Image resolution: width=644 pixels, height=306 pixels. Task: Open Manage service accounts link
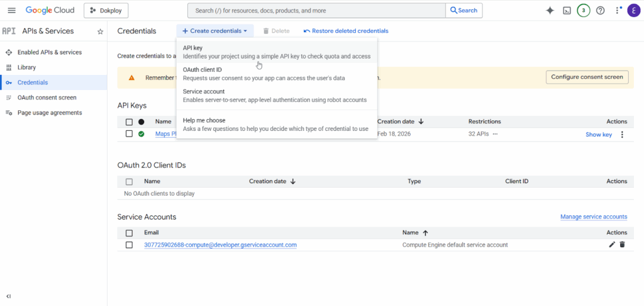pos(593,217)
